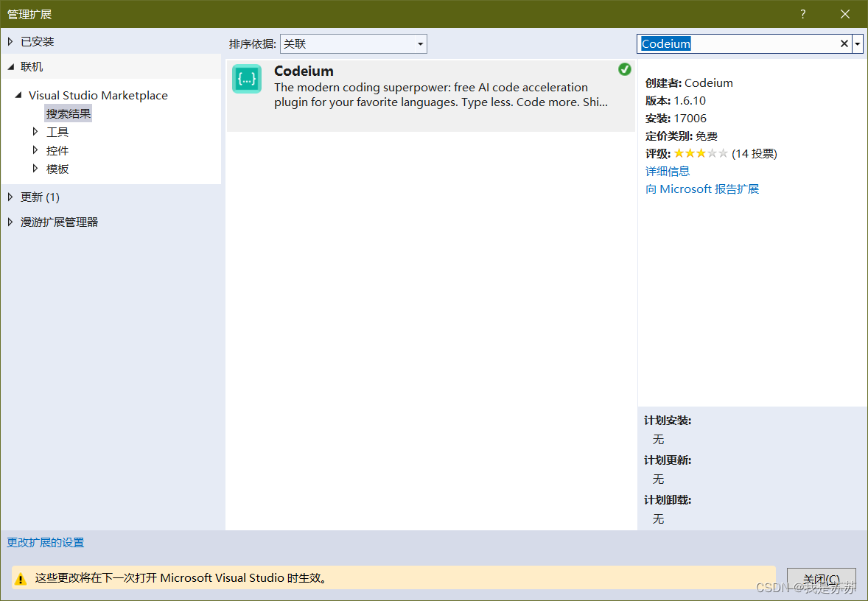Click the restart notification message text
The width and height of the screenshot is (868, 601).
181,578
